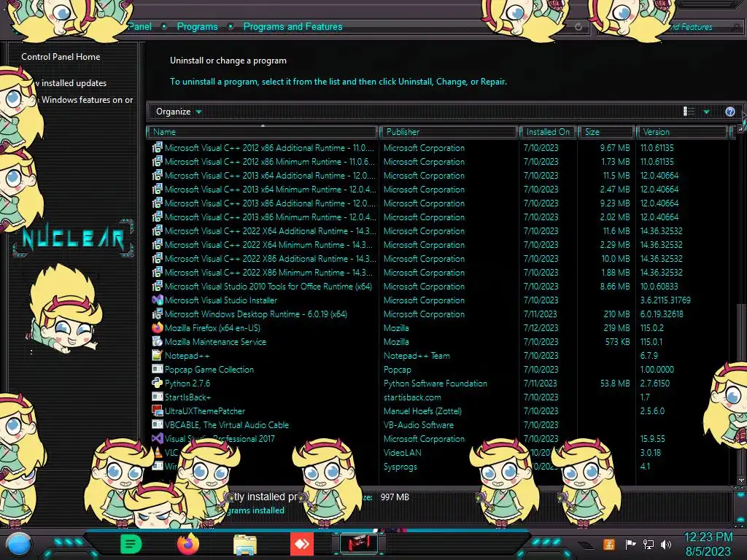Open the green notes app in taskbar
This screenshot has height=560, width=747.
(131, 544)
